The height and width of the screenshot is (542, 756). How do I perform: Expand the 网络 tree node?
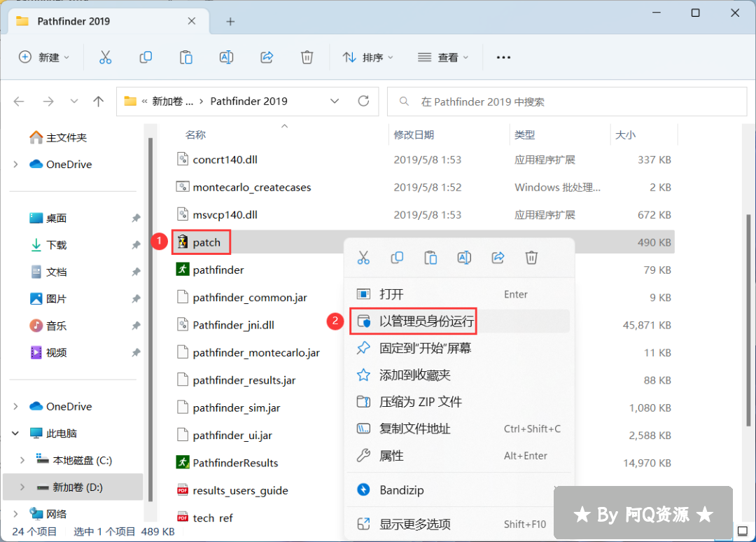tap(16, 514)
